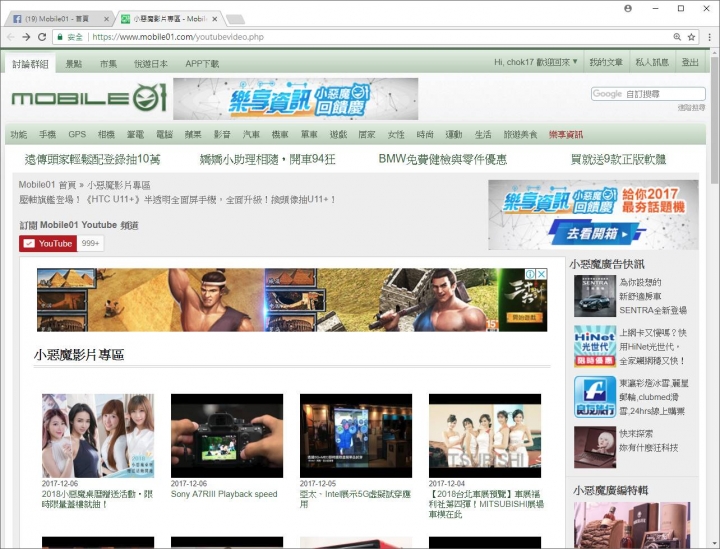Open the MITSUBISHI 車展 video thumbnail

click(485, 436)
